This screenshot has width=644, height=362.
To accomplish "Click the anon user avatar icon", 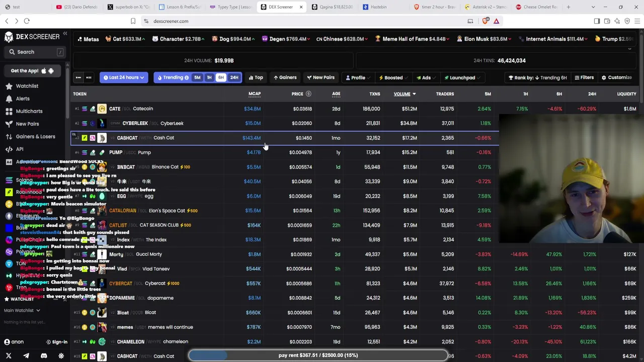I will [x=7, y=342].
